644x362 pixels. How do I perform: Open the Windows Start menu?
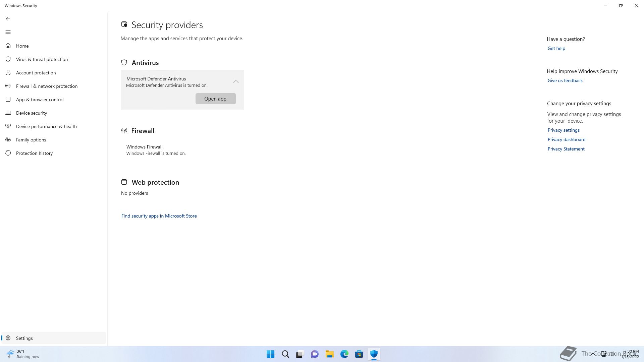coord(270,354)
